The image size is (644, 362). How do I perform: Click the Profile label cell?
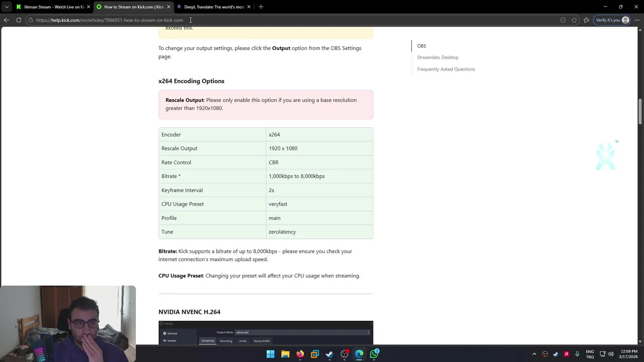pos(212,218)
